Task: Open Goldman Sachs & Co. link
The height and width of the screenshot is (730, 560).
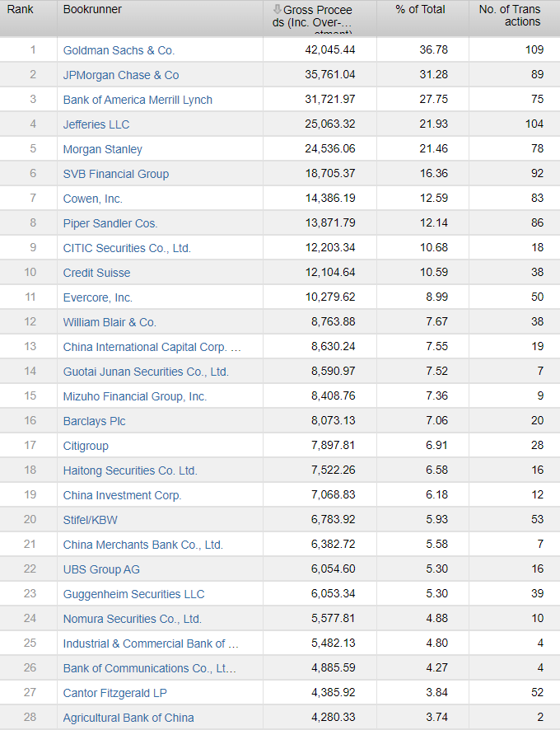Action: (x=119, y=50)
